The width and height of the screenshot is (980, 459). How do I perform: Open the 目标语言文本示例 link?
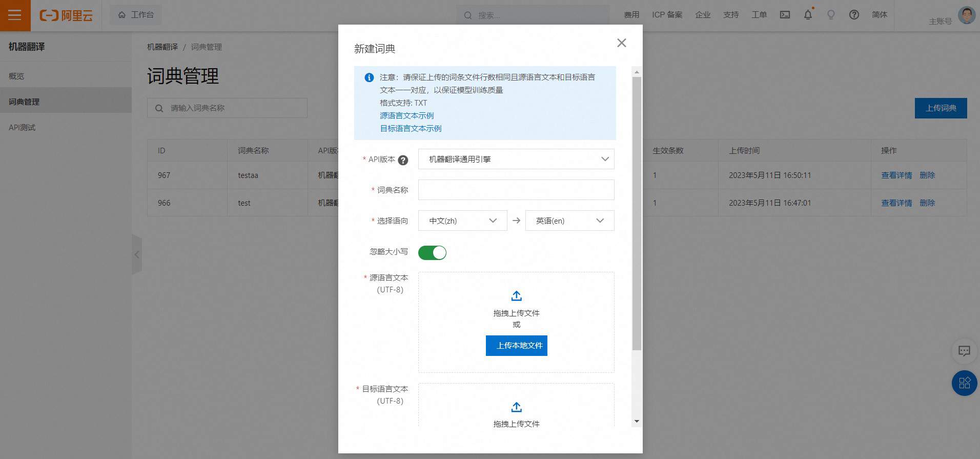tap(411, 129)
